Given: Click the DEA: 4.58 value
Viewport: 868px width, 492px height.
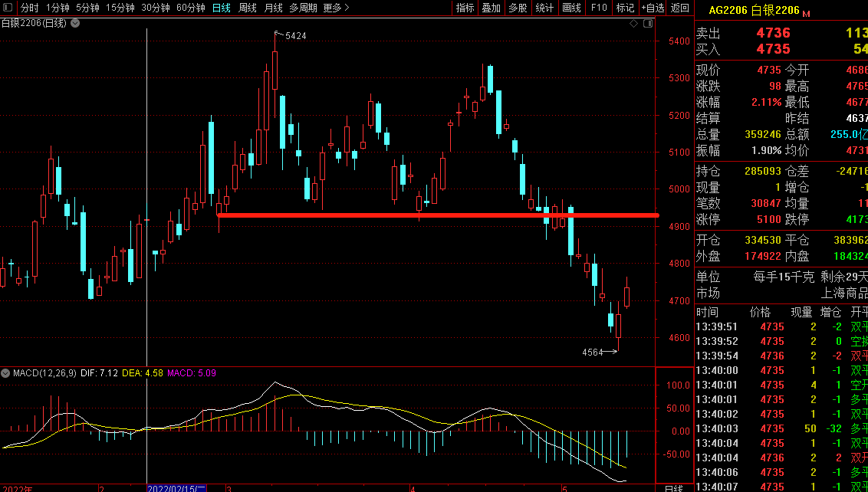Looking at the screenshot, I should [x=143, y=373].
